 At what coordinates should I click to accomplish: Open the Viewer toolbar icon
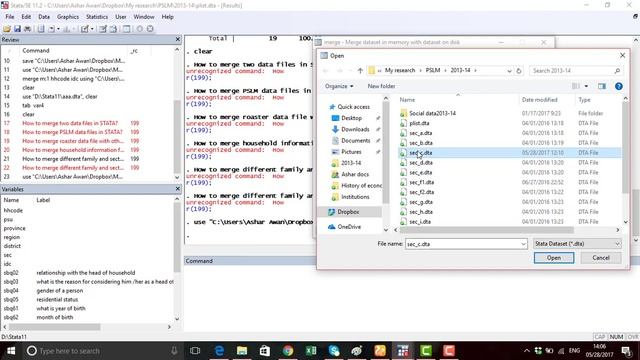[x=52, y=29]
